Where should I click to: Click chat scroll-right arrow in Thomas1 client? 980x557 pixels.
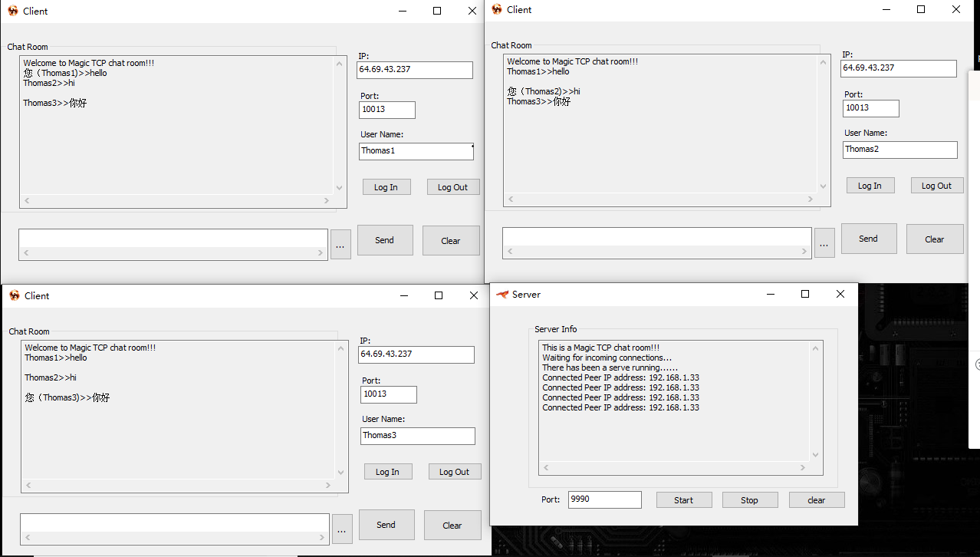(327, 201)
